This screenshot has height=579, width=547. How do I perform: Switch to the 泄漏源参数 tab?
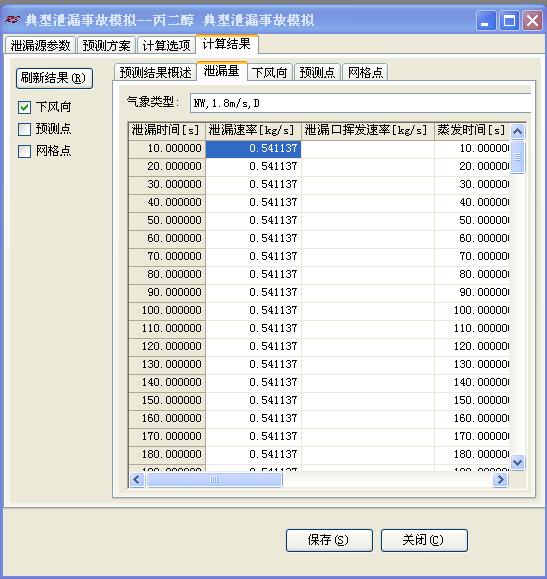coord(40,45)
